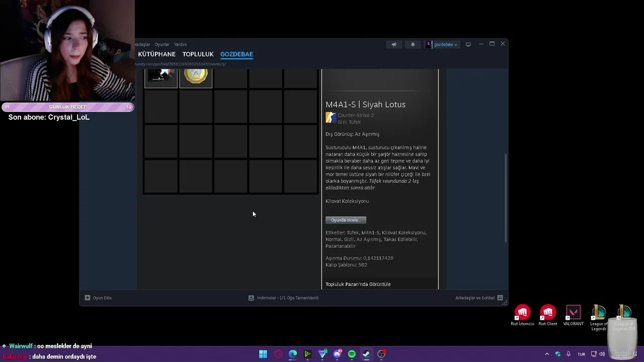Open Microsoft Edge from the taskbar
Viewport: 644px width, 362px height.
[x=293, y=354]
